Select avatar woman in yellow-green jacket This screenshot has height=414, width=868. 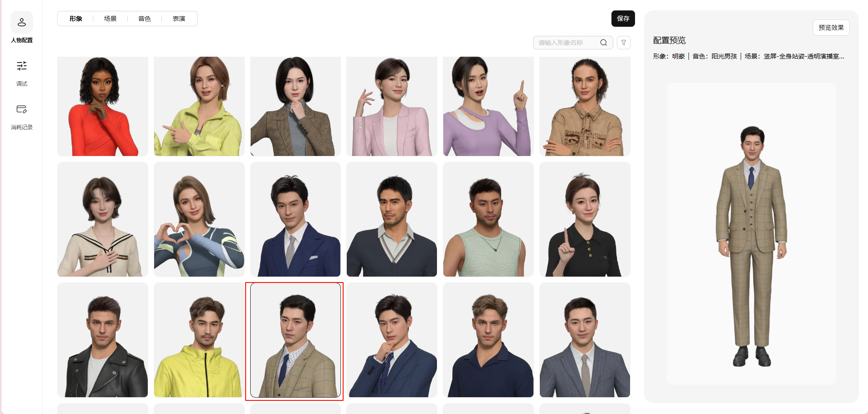(x=199, y=106)
